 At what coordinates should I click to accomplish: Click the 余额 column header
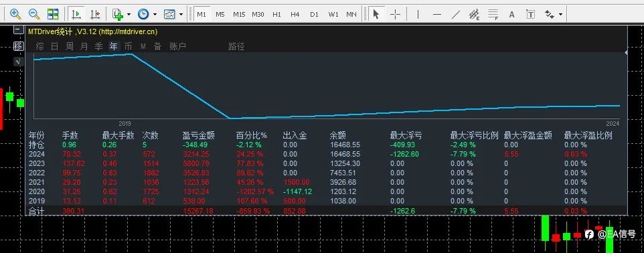(x=337, y=135)
